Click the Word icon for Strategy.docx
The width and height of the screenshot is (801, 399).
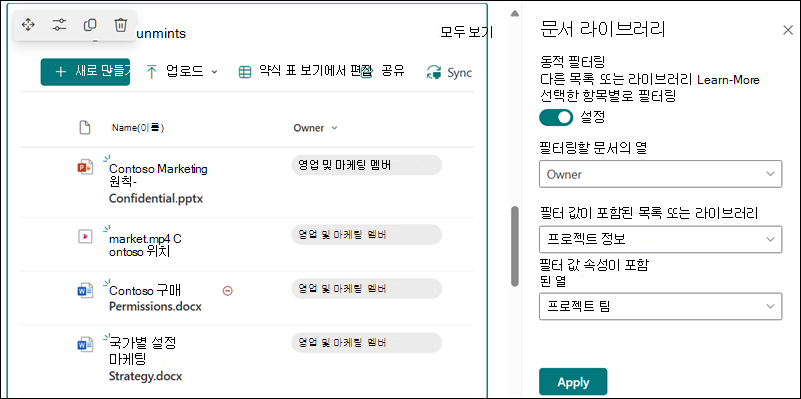85,345
